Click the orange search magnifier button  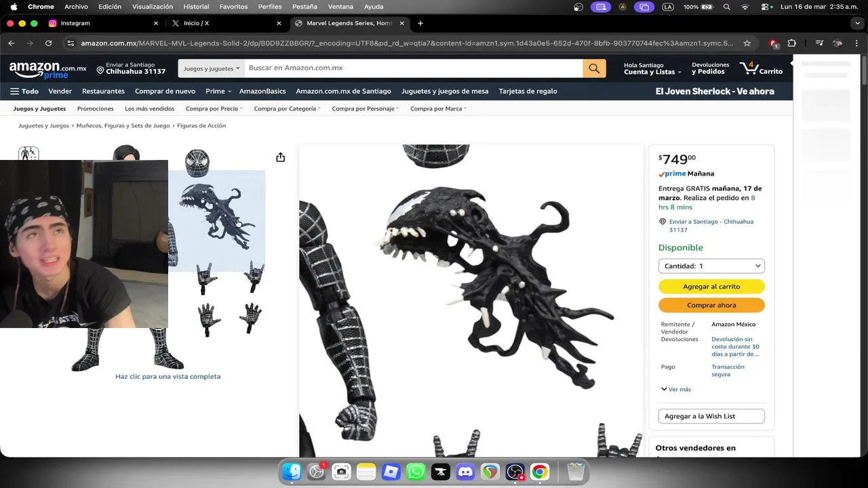click(594, 68)
